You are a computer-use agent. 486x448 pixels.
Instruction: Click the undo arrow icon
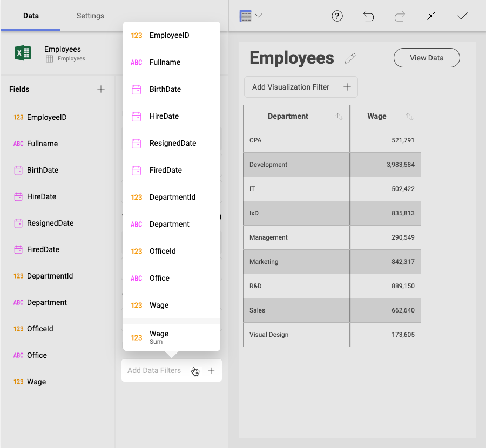point(368,16)
